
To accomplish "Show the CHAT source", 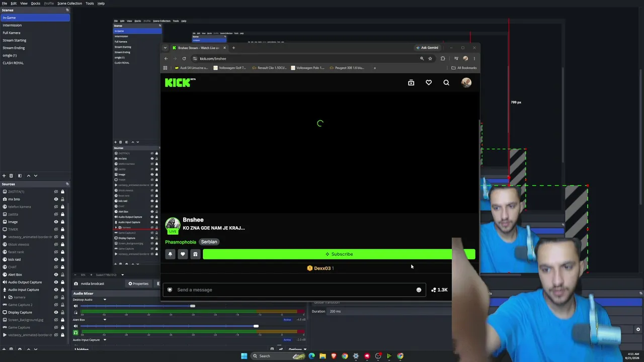I will click(56, 267).
